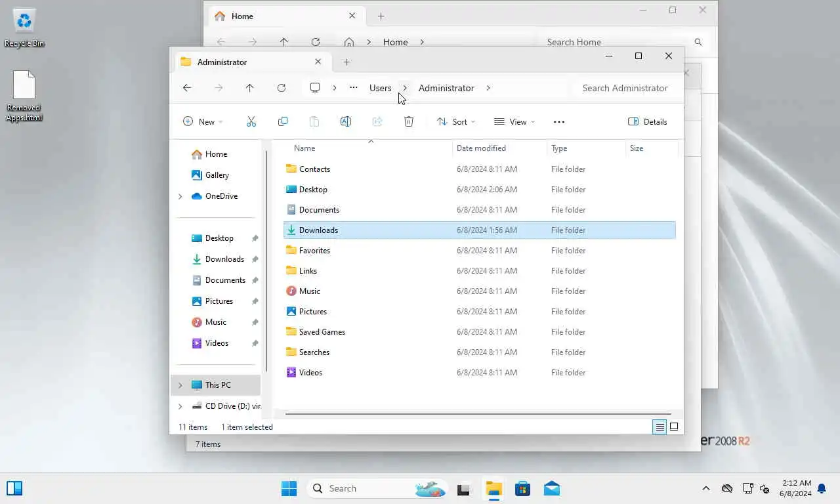Select the Links folder row
Image resolution: width=840 pixels, height=504 pixels.
[x=479, y=270]
